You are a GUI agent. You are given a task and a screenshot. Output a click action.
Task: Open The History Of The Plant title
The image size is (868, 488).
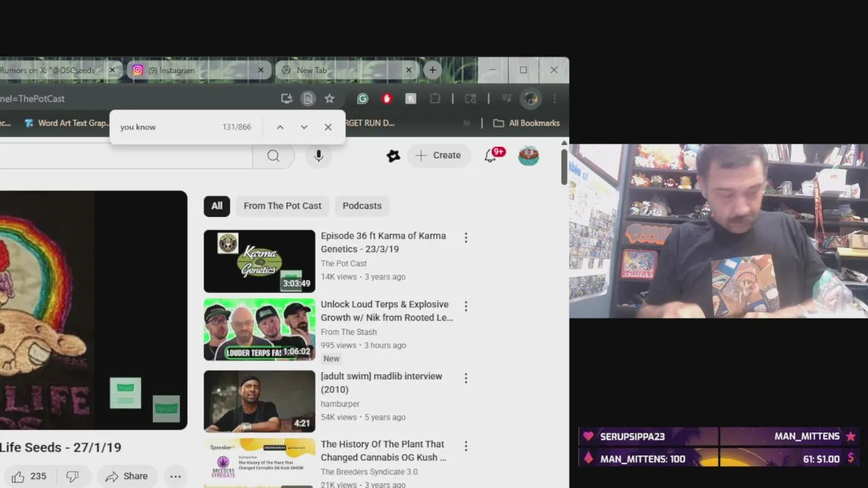pos(383,451)
